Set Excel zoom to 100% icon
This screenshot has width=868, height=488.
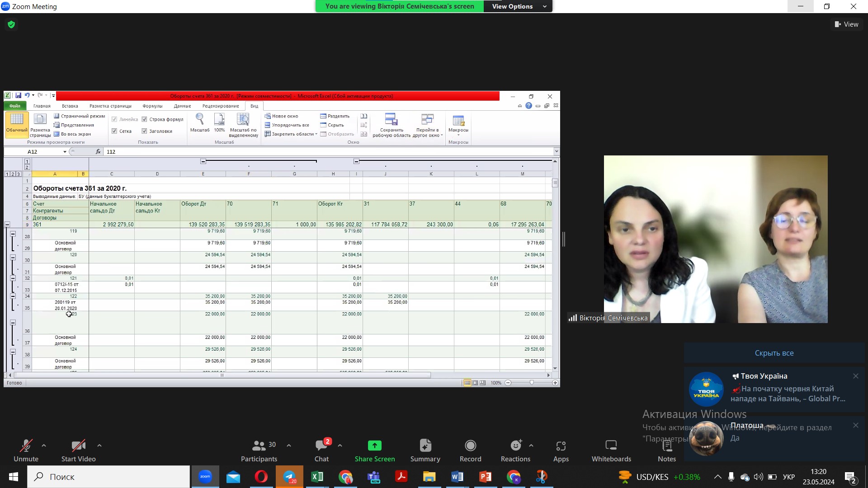point(219,123)
